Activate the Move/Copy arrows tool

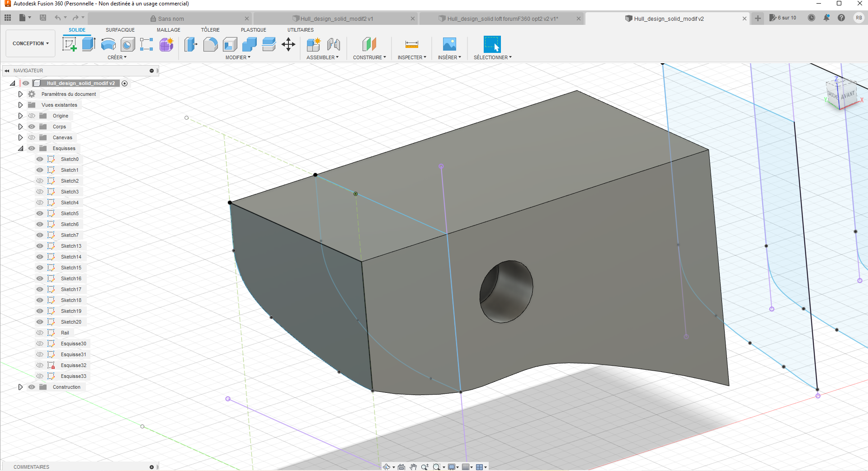point(288,44)
